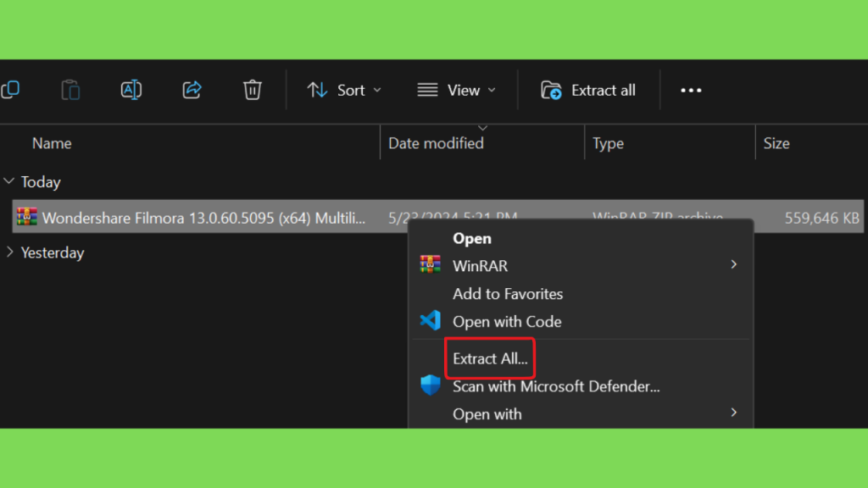Click the Paste clipboard icon

[x=70, y=90]
